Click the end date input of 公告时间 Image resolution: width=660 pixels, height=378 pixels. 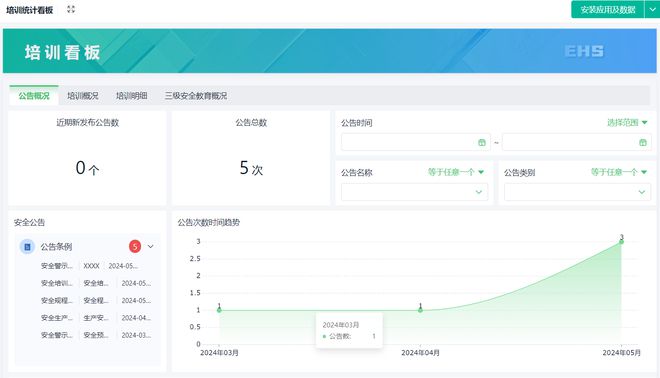click(576, 142)
